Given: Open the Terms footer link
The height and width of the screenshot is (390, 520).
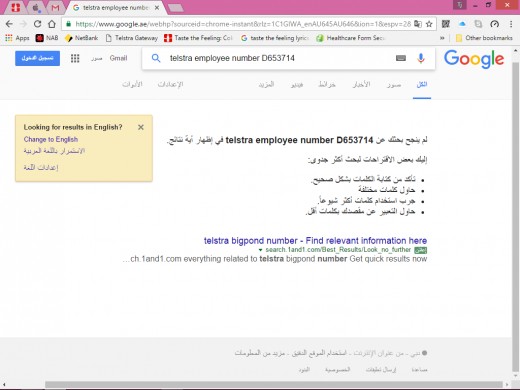Looking at the screenshot, I should point(304,369).
